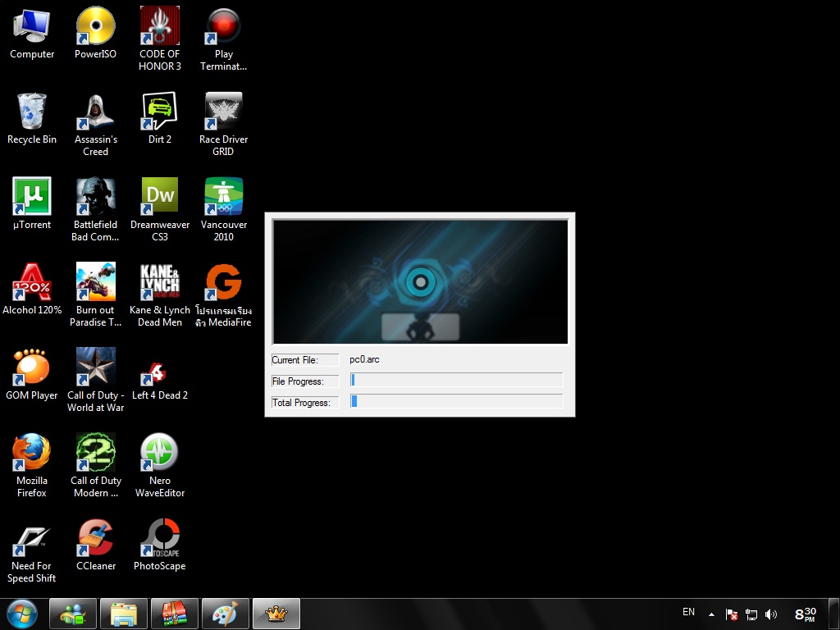Open Action Center flag tray icon
Viewport: 840px width, 630px height.
732,614
